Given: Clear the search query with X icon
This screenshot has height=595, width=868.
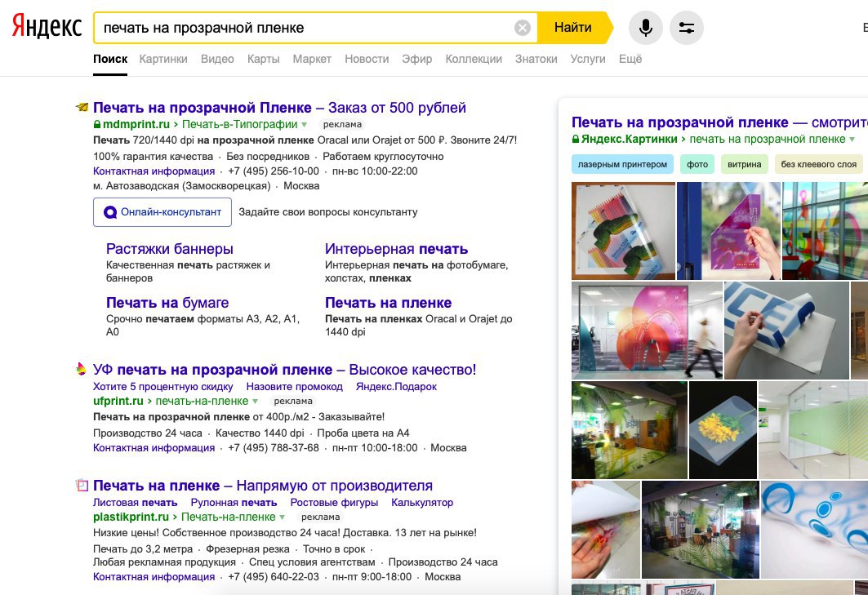Looking at the screenshot, I should tap(522, 28).
